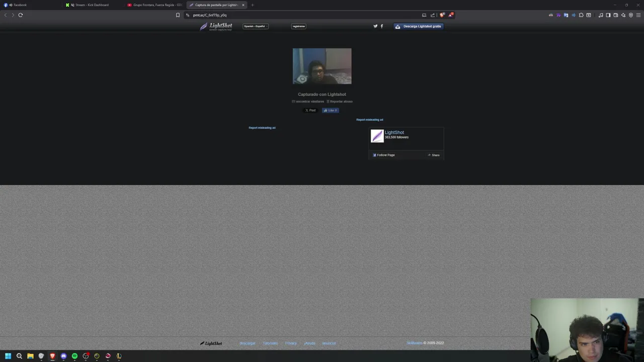Open Tutoriales footer link
This screenshot has height=362, width=644.
[x=270, y=343]
